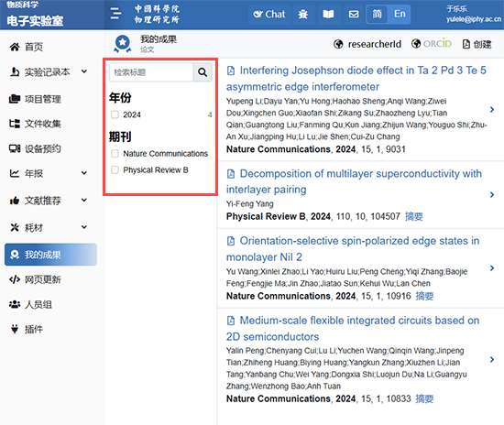
Task: Switch language to En
Action: (400, 14)
